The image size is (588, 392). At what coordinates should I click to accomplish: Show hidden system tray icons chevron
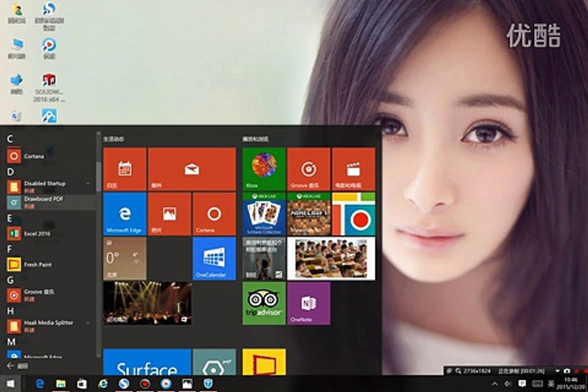point(494,384)
